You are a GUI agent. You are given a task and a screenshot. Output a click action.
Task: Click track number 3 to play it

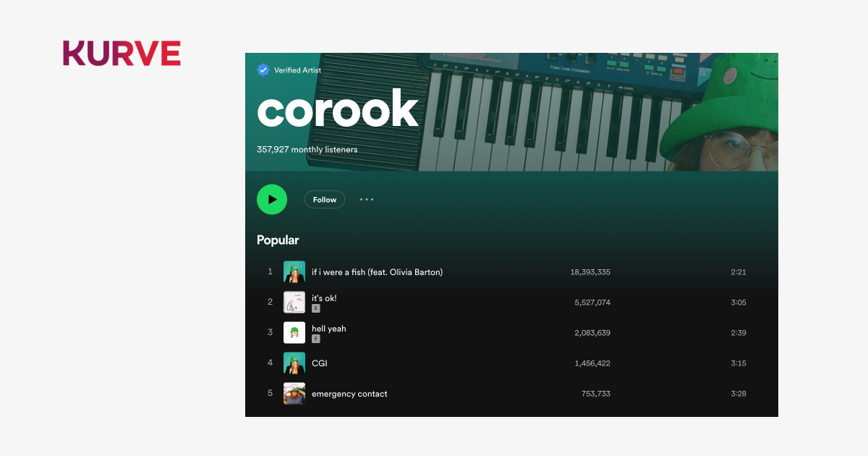click(x=270, y=332)
